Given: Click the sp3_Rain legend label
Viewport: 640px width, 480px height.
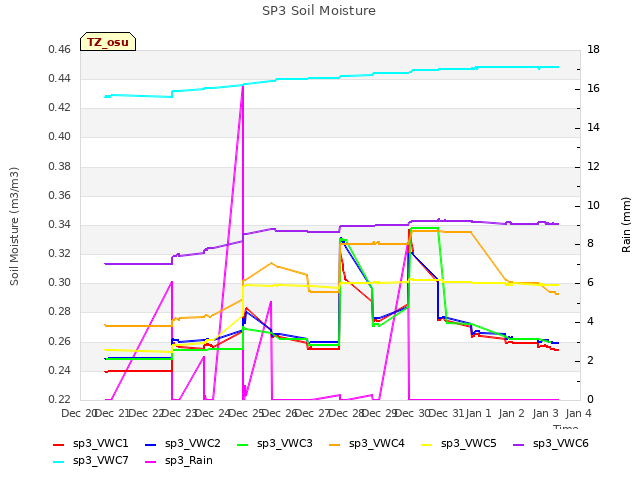Looking at the screenshot, I should pyautogui.click(x=189, y=460).
